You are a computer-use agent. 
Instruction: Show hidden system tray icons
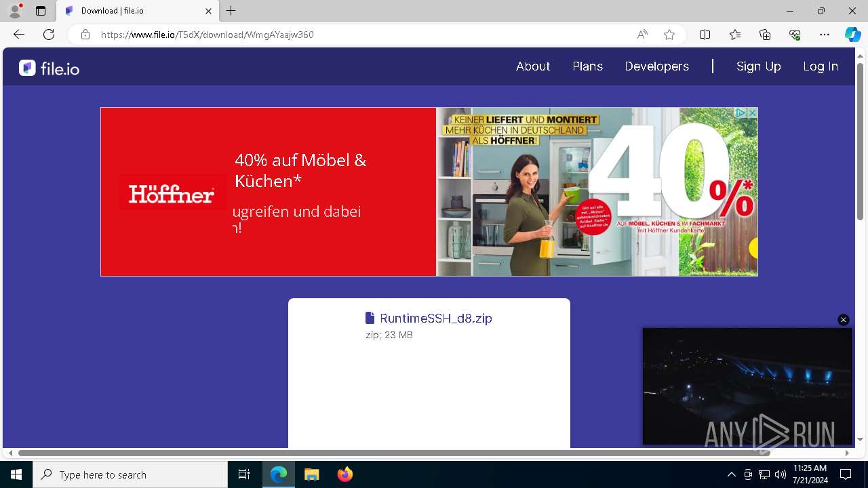(x=731, y=474)
